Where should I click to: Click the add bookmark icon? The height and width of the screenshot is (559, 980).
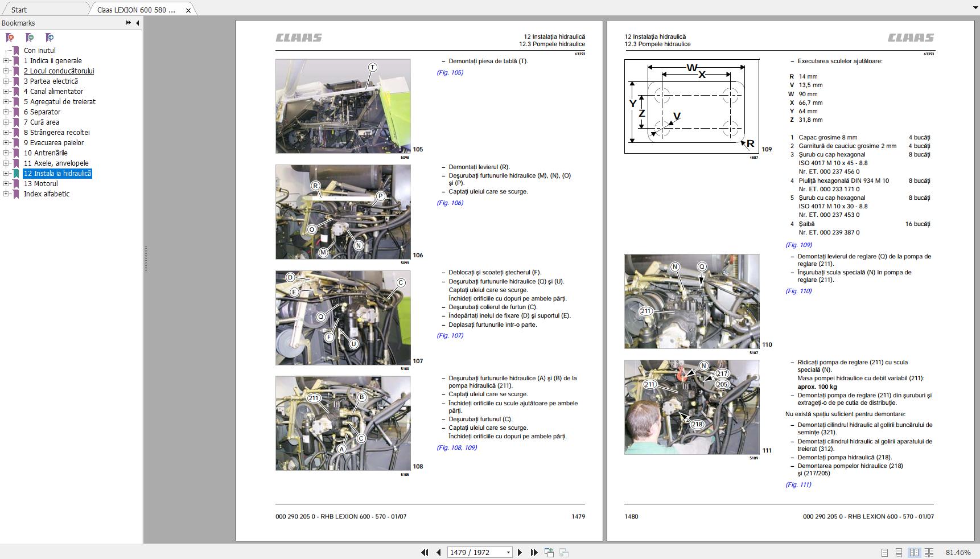tap(30, 38)
